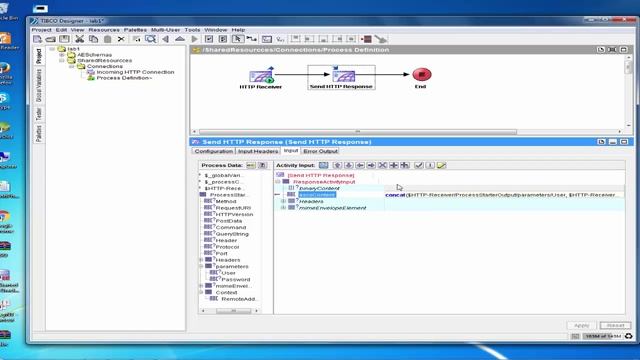This screenshot has width=640, height=360.
Task: Collapse the SharedResources folder
Action: coord(62,60)
